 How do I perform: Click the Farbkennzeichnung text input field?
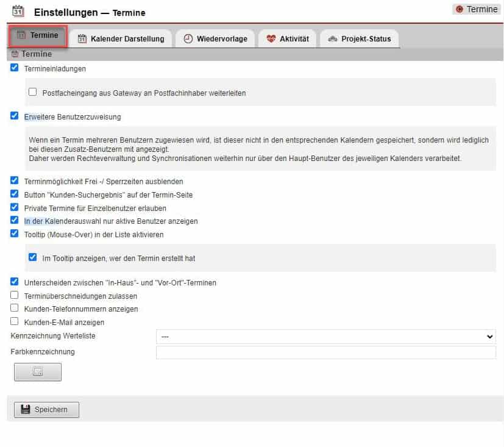coord(325,352)
